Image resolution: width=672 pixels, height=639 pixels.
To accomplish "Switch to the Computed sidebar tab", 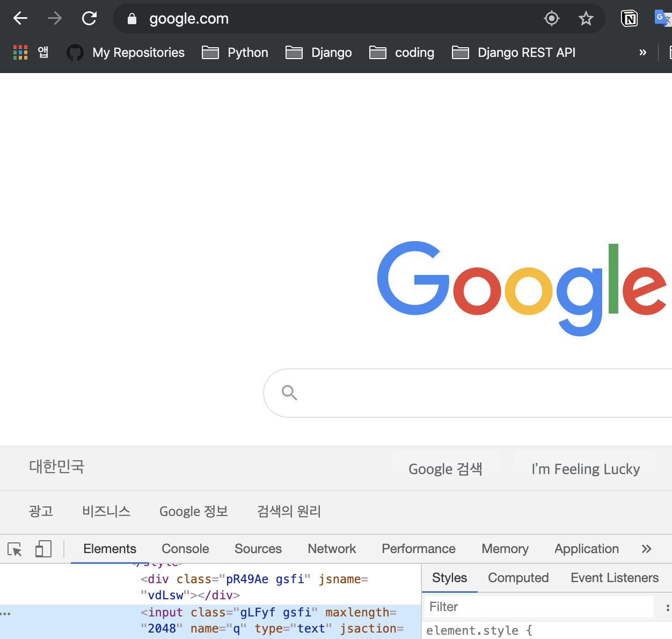I will (518, 578).
